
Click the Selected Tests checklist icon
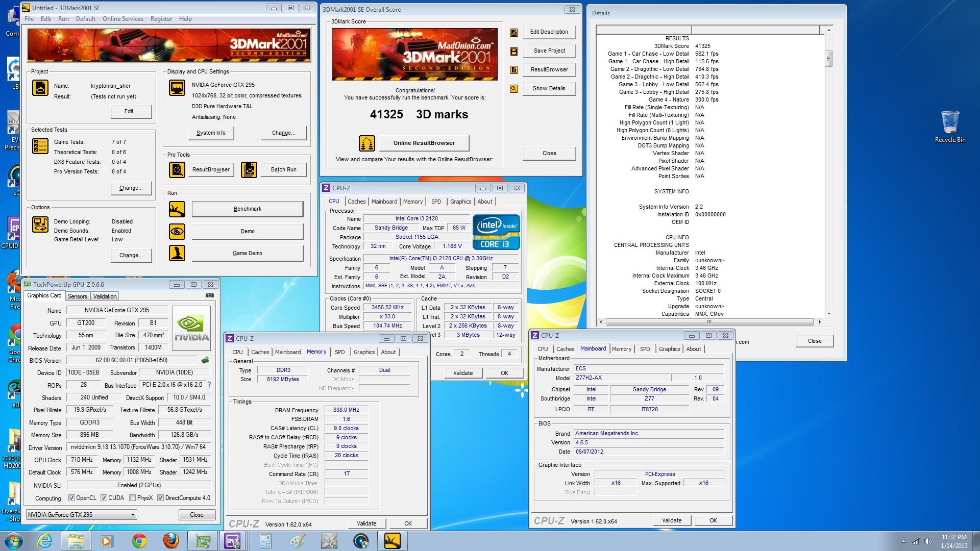point(40,146)
